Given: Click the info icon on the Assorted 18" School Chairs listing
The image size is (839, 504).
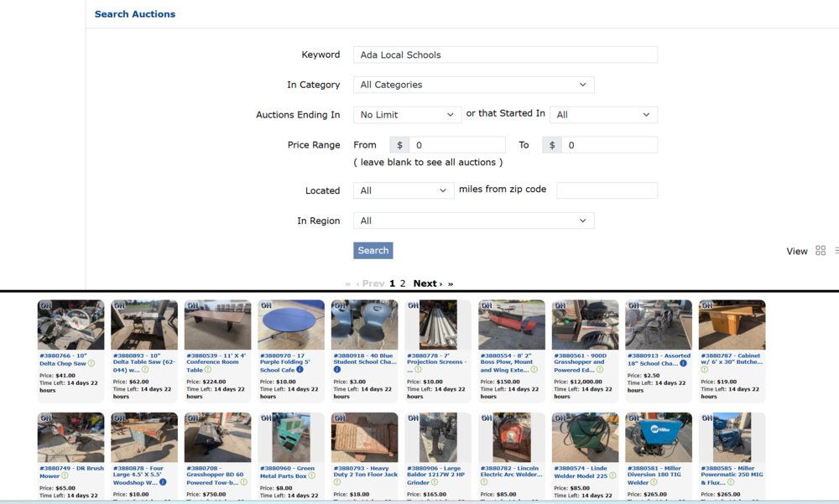Looking at the screenshot, I should (x=683, y=363).
